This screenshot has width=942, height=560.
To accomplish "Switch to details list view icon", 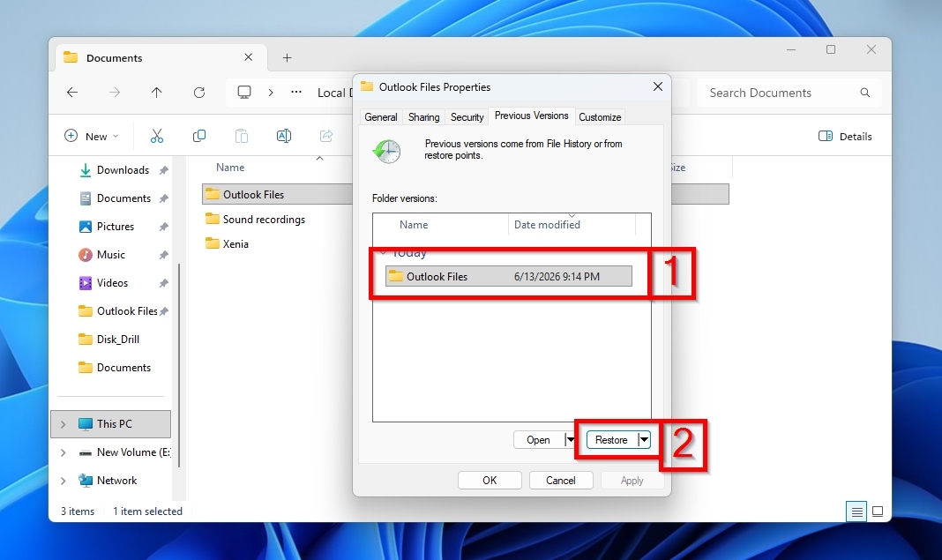I will pyautogui.click(x=856, y=511).
